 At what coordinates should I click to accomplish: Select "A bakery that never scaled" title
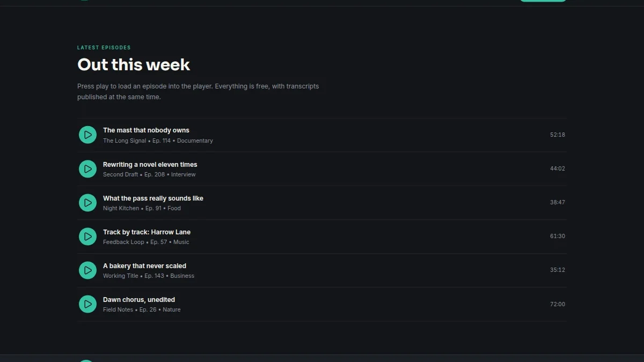pyautogui.click(x=144, y=266)
